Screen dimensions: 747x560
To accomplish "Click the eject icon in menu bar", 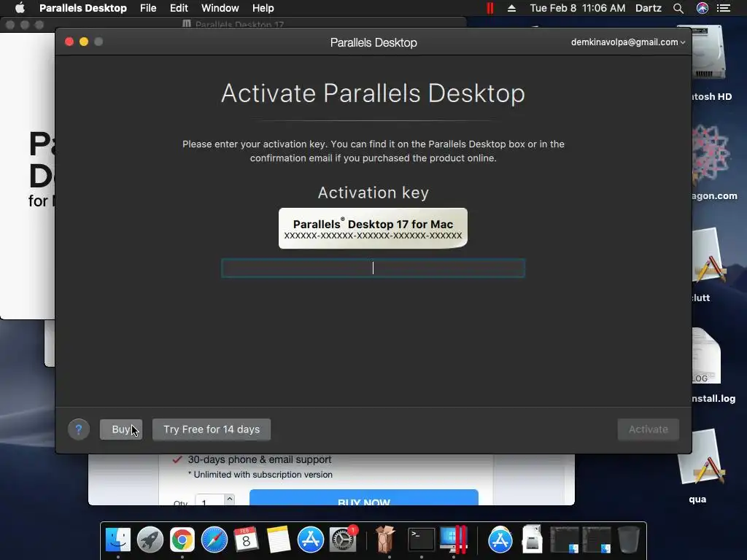I will 511,8.
